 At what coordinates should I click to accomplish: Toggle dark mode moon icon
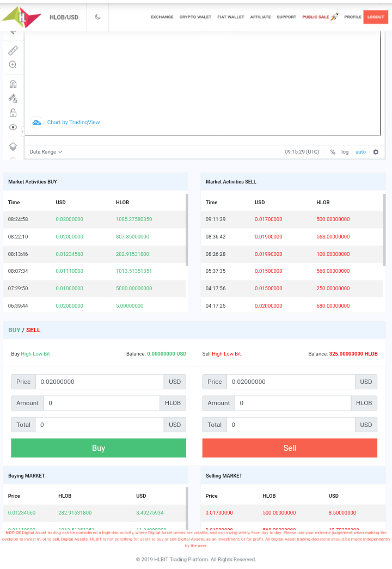[97, 17]
